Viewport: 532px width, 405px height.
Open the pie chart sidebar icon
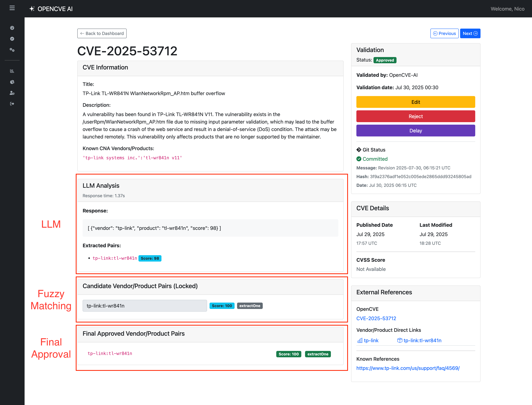[x=12, y=82]
